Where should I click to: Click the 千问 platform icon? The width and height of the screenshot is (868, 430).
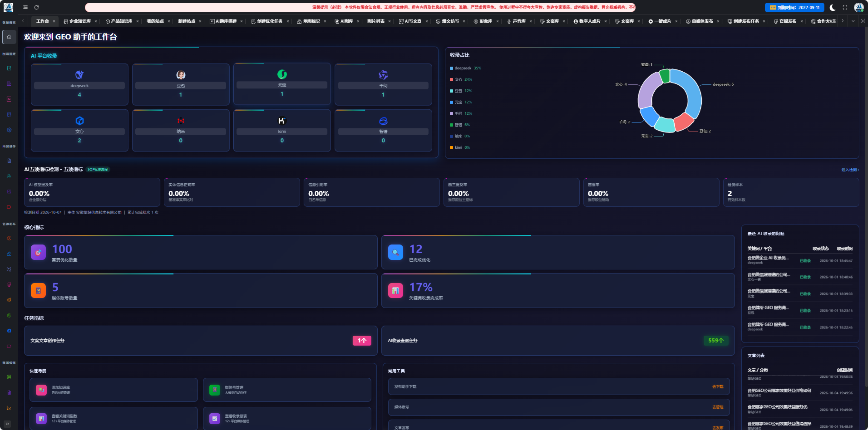[x=383, y=75]
